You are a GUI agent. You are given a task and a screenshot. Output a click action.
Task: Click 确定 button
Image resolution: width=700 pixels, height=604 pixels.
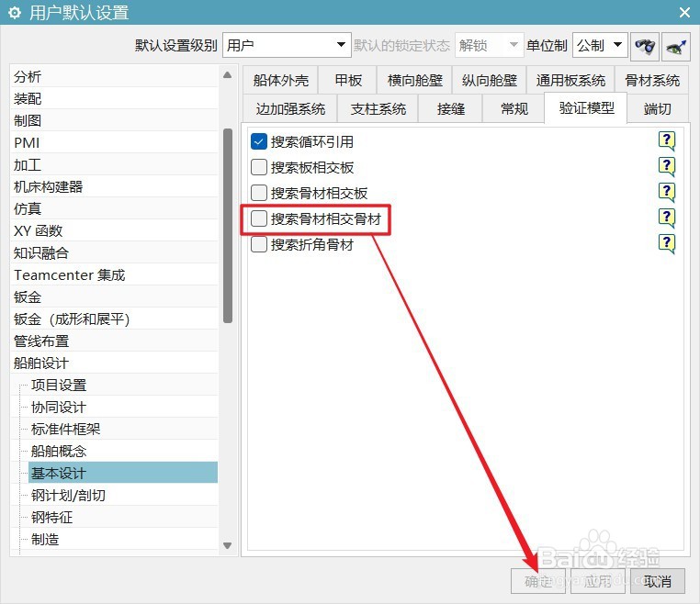pyautogui.click(x=538, y=581)
